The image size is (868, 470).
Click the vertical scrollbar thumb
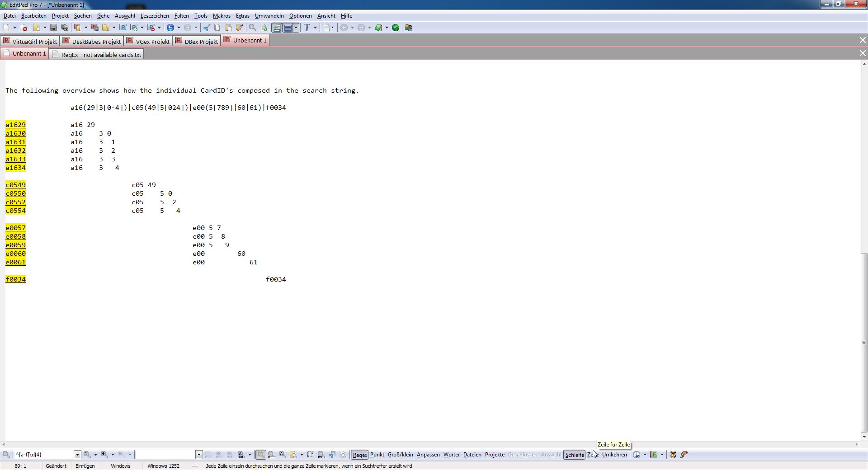click(864, 342)
